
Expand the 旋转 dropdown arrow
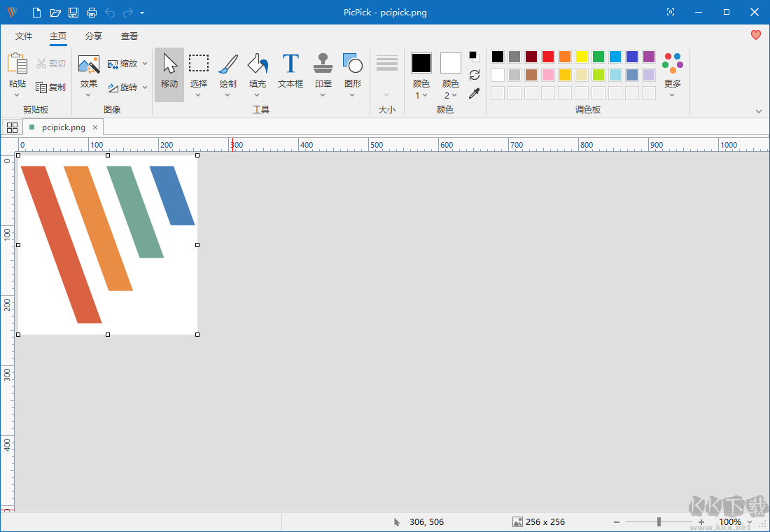145,87
